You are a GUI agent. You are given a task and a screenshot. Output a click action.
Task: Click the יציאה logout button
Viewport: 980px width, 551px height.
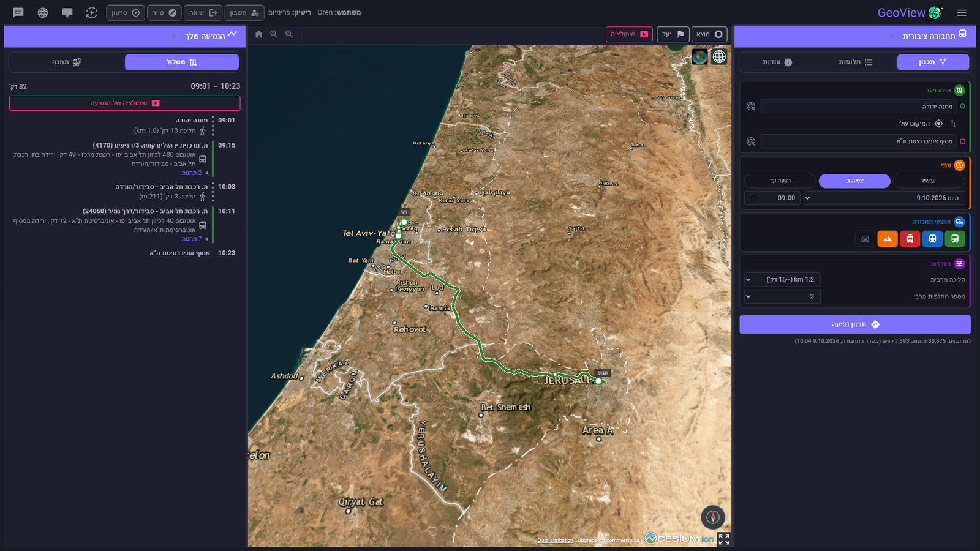[203, 12]
